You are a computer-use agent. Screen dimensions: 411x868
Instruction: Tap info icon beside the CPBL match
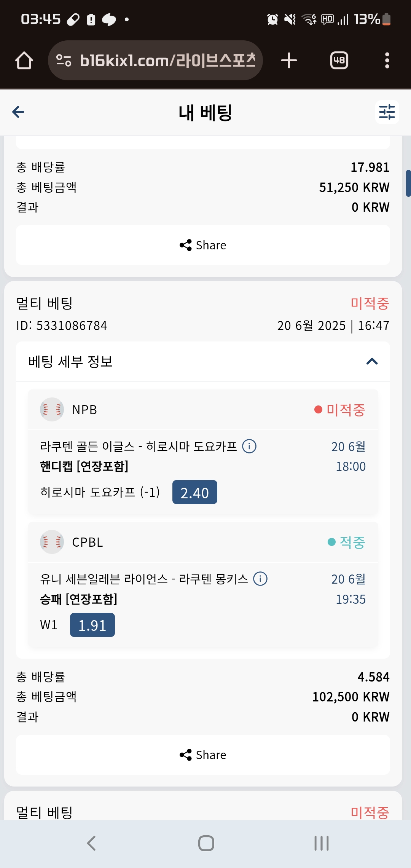(260, 579)
